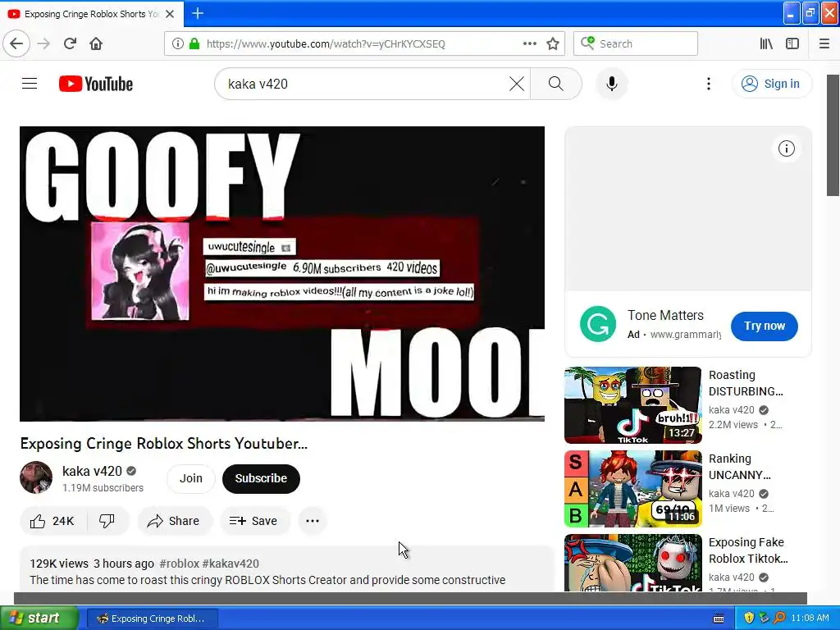Click Grammarly logo in Tone Matters ad
Image resolution: width=840 pixels, height=630 pixels.
point(598,323)
